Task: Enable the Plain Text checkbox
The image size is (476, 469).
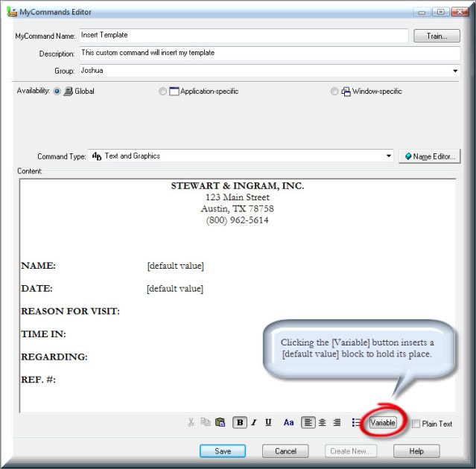Action: click(x=416, y=424)
